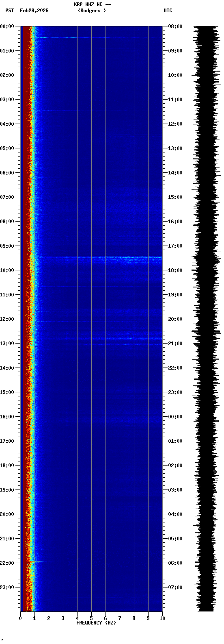Click the 'UTC' timezone label
The image size is (224, 644).
pos(168,11)
